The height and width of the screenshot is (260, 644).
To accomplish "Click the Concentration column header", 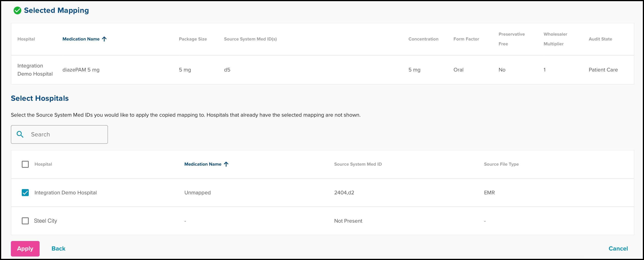I will click(423, 39).
